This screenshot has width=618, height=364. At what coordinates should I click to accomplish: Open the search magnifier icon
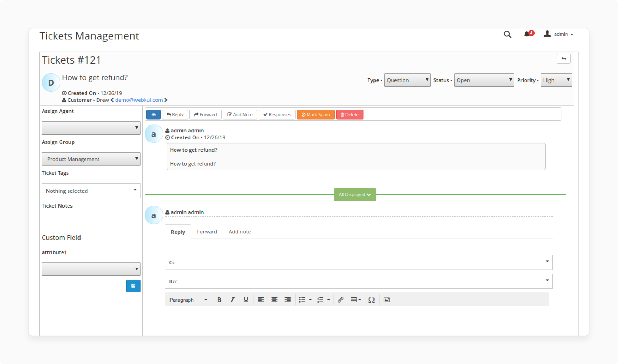[507, 34]
